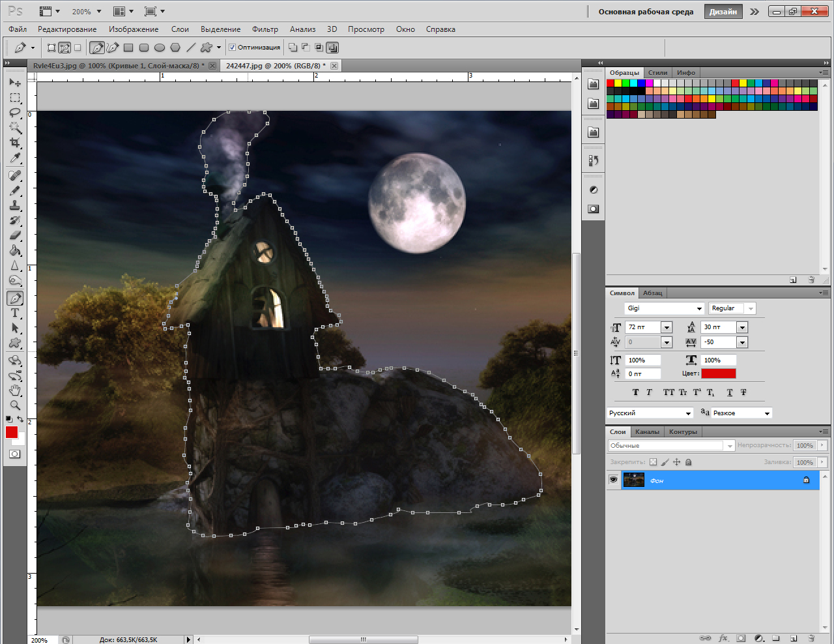Delete layer with trash icon

click(811, 638)
